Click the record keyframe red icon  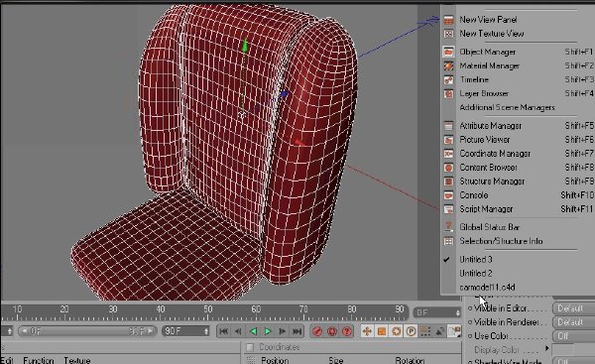317,331
